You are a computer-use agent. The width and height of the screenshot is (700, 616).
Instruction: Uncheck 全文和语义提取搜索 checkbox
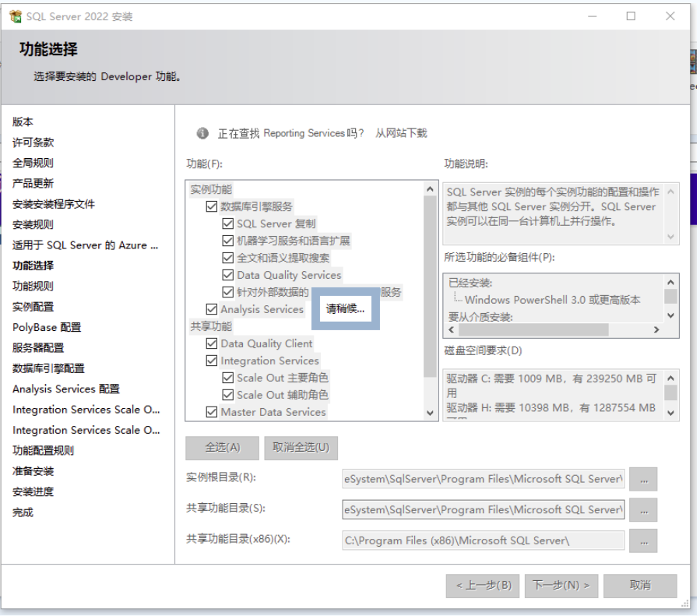(227, 258)
